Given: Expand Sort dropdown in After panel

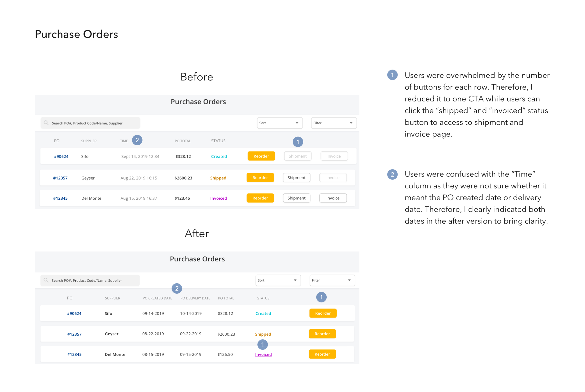Looking at the screenshot, I should (x=278, y=280).
